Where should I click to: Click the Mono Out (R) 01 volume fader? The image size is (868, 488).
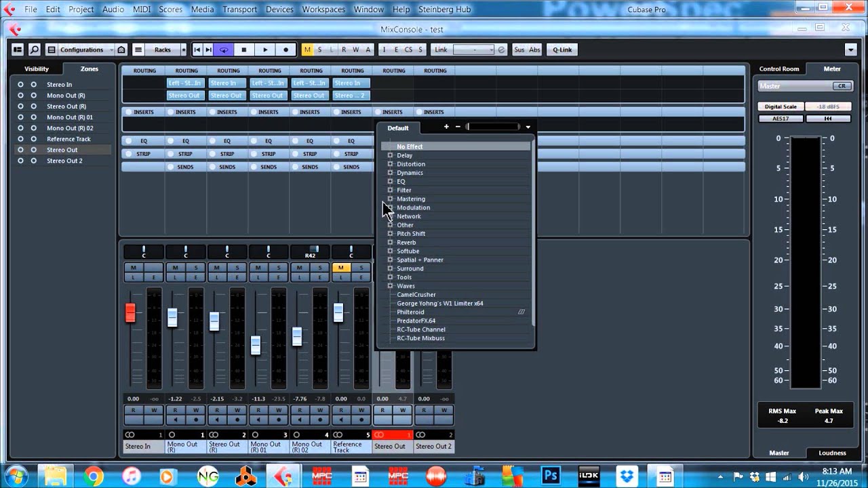click(x=255, y=345)
